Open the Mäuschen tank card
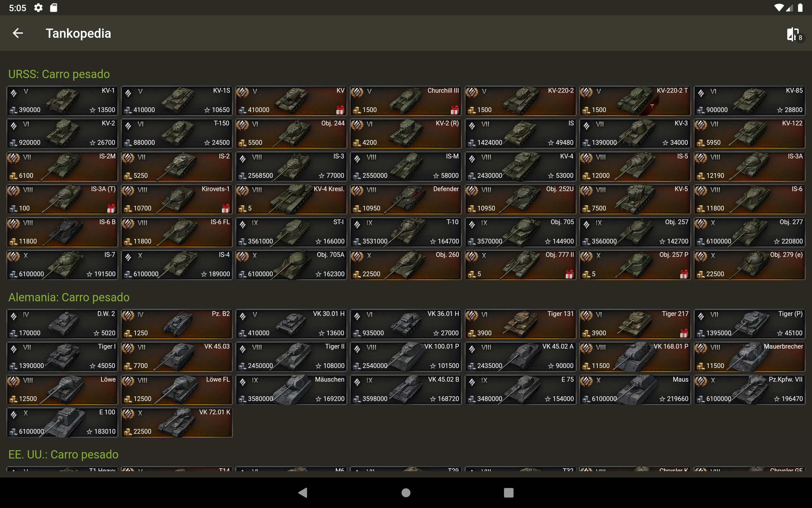The width and height of the screenshot is (812, 508). [x=291, y=389]
